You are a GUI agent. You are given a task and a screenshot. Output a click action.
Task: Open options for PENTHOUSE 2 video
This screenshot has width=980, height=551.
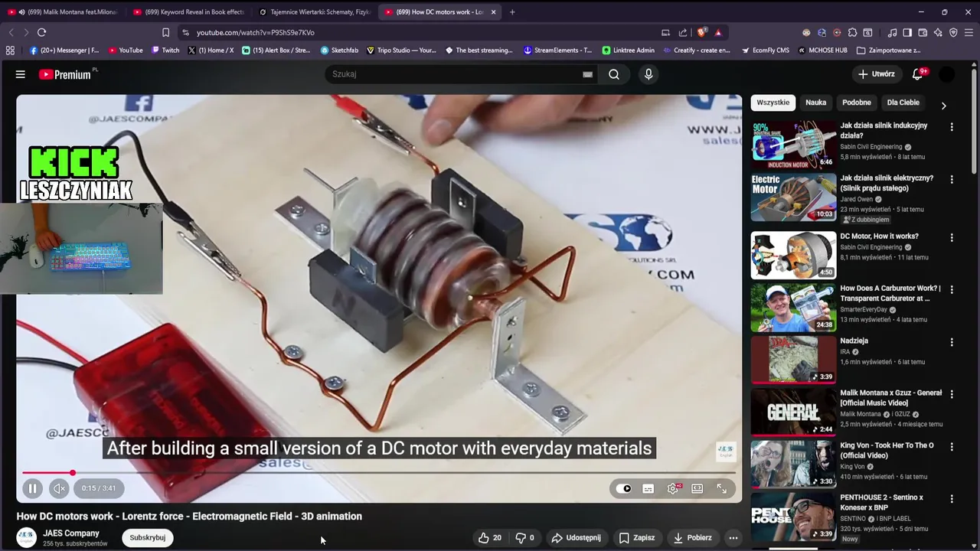click(952, 499)
